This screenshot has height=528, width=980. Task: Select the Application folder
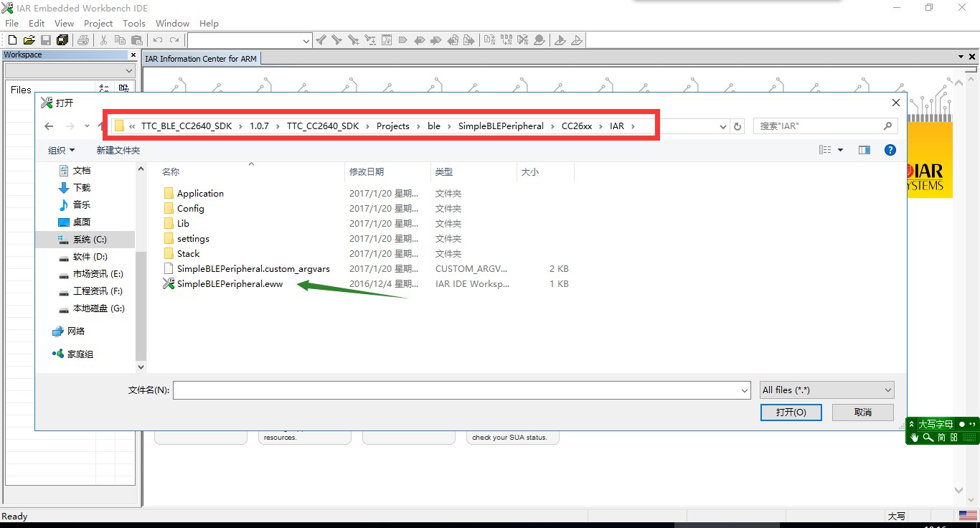tap(200, 194)
